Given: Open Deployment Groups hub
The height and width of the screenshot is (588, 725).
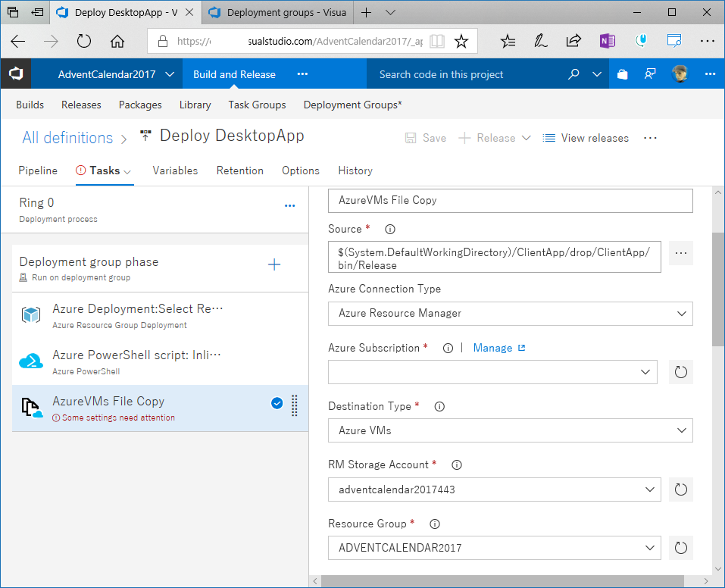Looking at the screenshot, I should point(352,105).
